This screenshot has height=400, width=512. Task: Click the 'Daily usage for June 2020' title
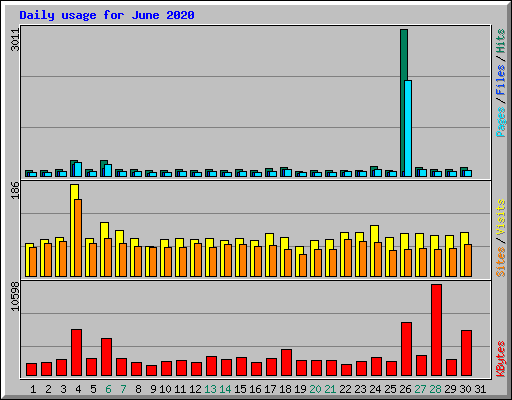point(107,15)
